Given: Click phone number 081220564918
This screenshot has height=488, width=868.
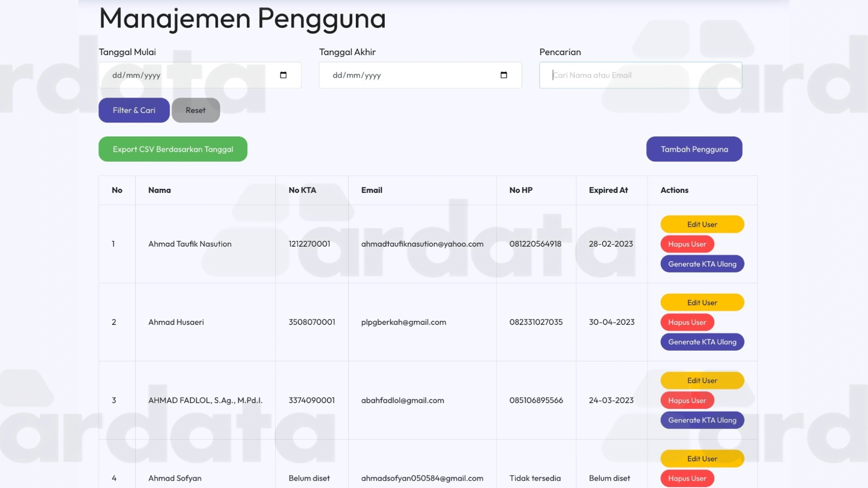Looking at the screenshot, I should 535,244.
